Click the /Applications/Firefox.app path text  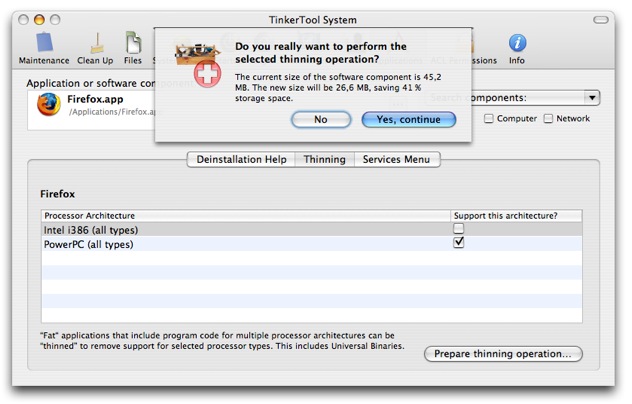(113, 112)
